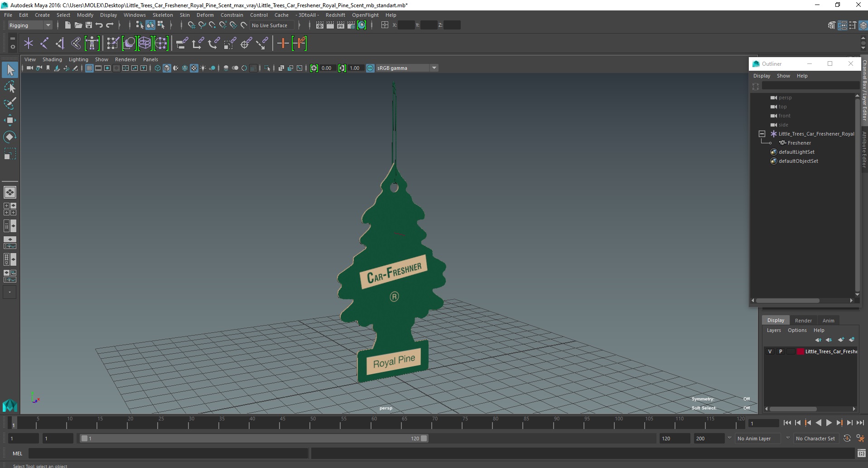868x468 pixels.
Task: Activate the Rotate tool
Action: click(x=10, y=137)
